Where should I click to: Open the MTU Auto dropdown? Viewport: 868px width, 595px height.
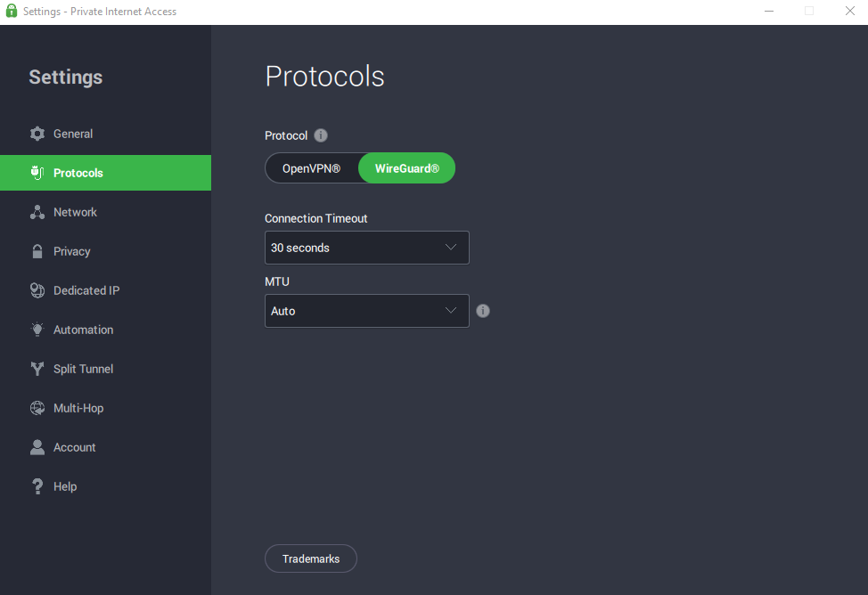[x=367, y=311]
